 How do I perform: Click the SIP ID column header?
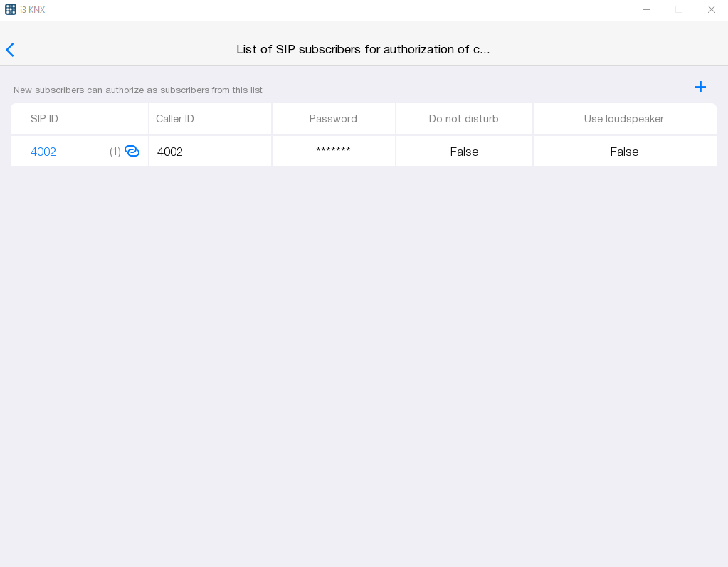[44, 119]
